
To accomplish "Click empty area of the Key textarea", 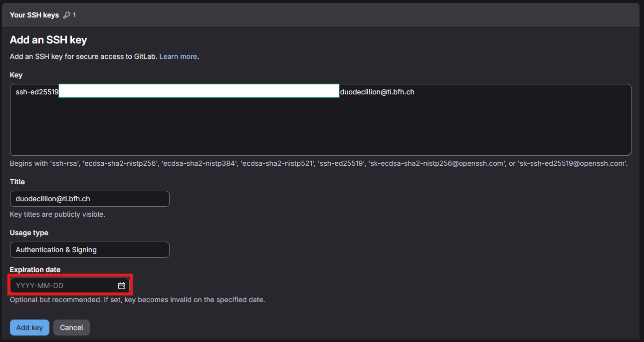I will point(319,130).
